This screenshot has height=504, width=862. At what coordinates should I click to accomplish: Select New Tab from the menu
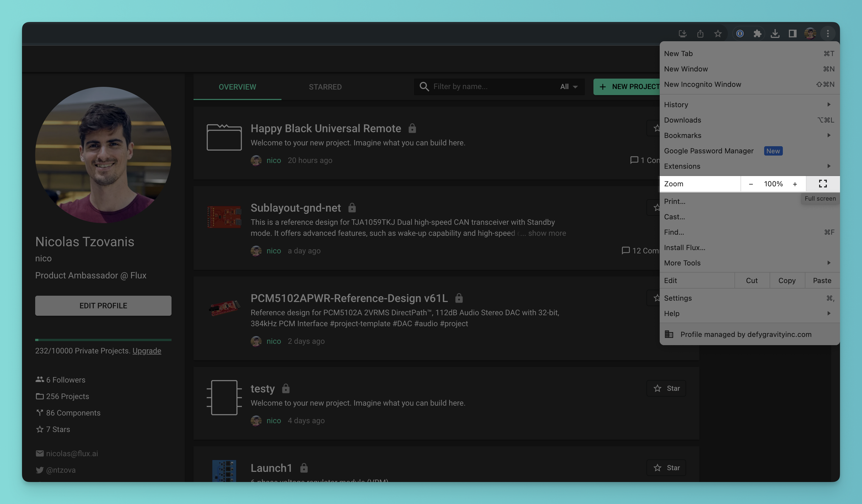750,54
